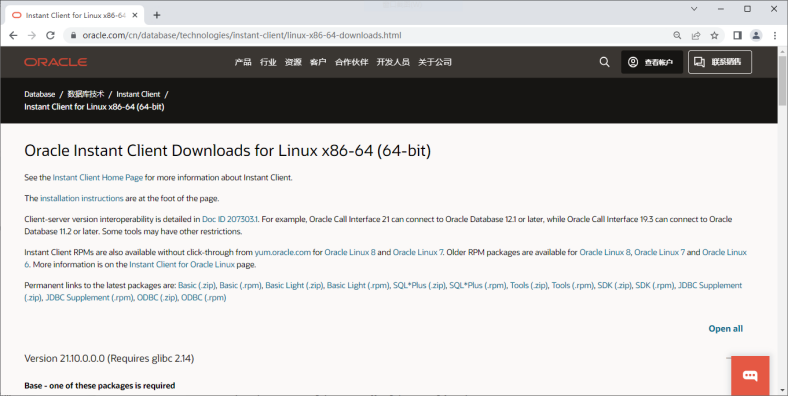
Task: Expand the tab search chevron
Action: tap(694, 9)
